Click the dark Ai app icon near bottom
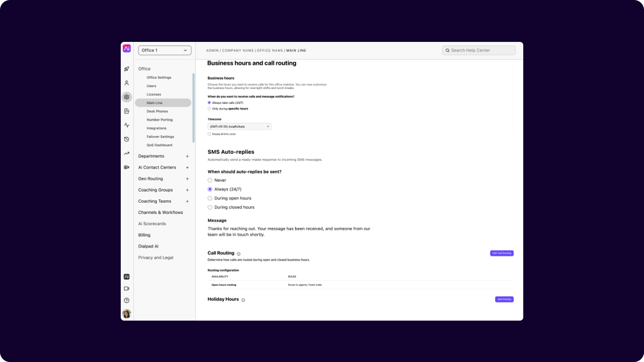Screen dimensions: 644x362 127,277
